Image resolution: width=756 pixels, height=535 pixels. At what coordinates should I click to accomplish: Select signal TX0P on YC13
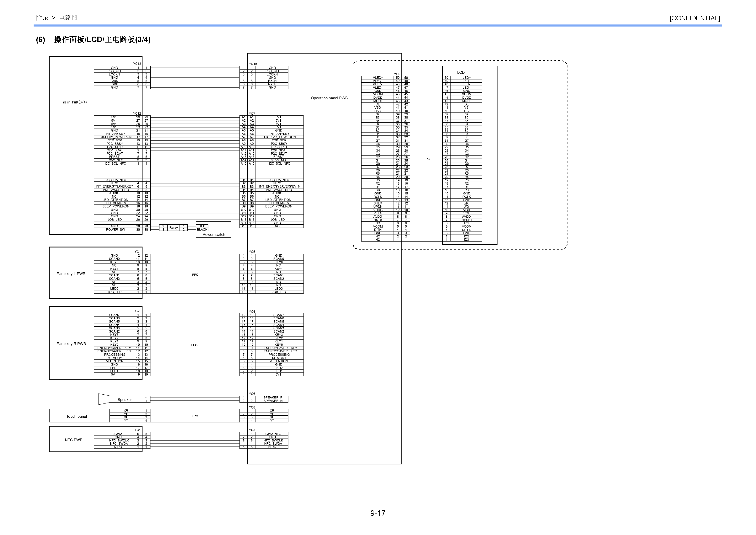coord(114,84)
